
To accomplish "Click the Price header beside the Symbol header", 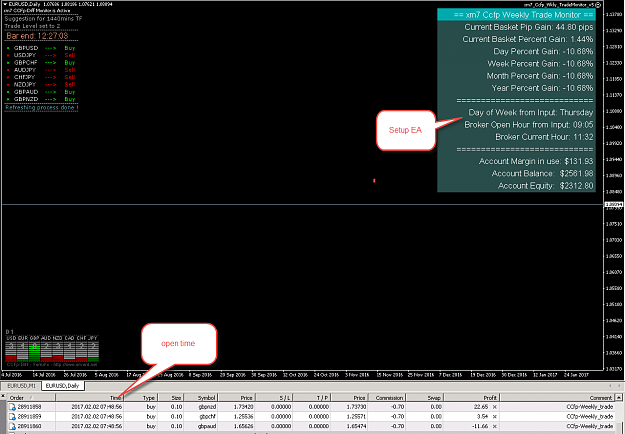I will click(237, 398).
